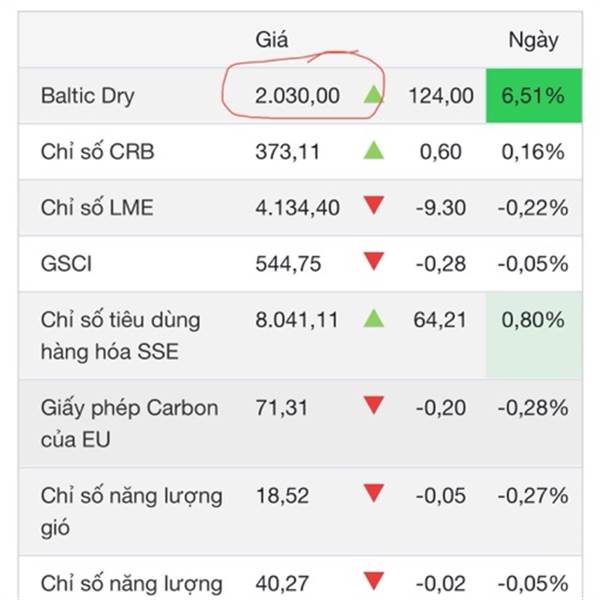600x600 pixels.
Task: Sort by the Ngày column header
Action: coord(533,40)
